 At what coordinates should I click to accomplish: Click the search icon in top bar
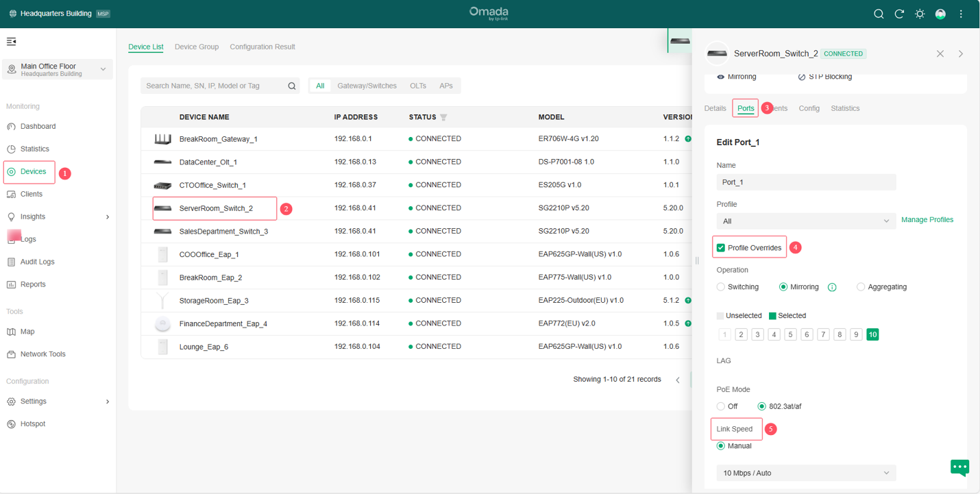[879, 14]
